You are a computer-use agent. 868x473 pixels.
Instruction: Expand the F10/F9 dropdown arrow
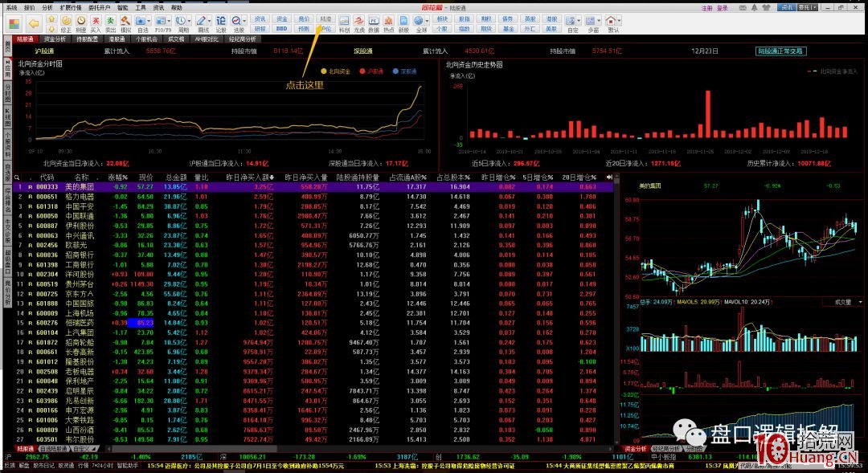(170, 21)
